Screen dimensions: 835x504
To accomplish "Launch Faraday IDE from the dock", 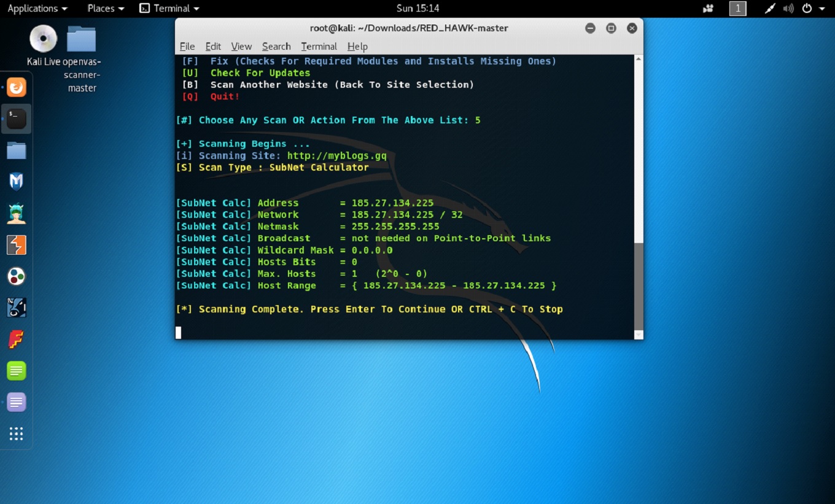I will [x=17, y=339].
